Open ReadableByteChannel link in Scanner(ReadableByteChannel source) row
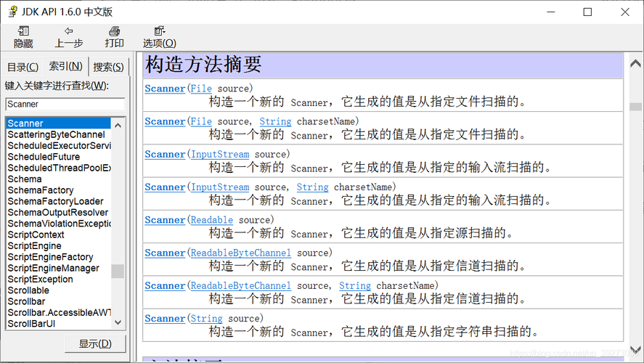Viewport: 644px width, 363px height. pyautogui.click(x=241, y=253)
